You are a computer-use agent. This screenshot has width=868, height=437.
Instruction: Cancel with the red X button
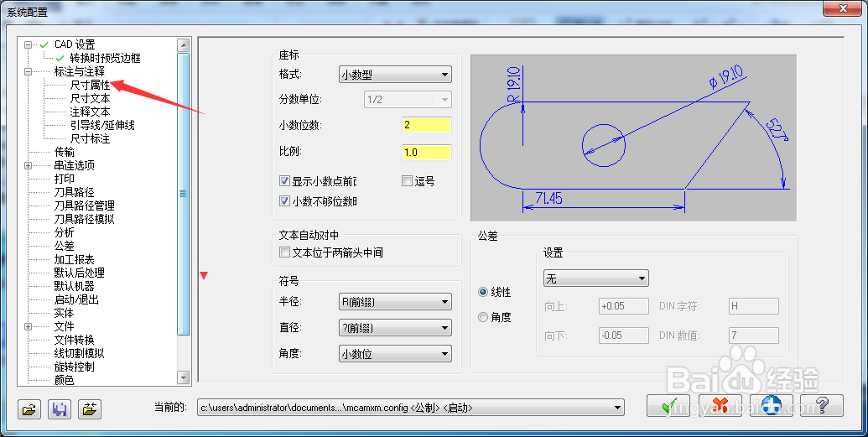pyautogui.click(x=720, y=405)
